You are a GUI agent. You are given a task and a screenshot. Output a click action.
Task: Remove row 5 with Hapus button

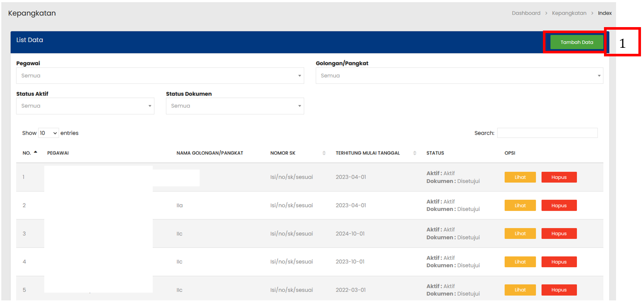pos(558,290)
